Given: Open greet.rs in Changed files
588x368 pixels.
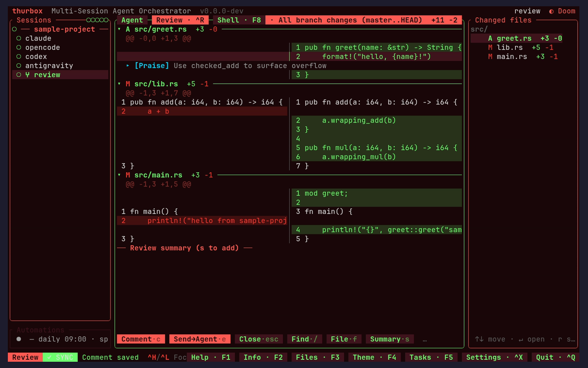Looking at the screenshot, I should [x=517, y=38].
